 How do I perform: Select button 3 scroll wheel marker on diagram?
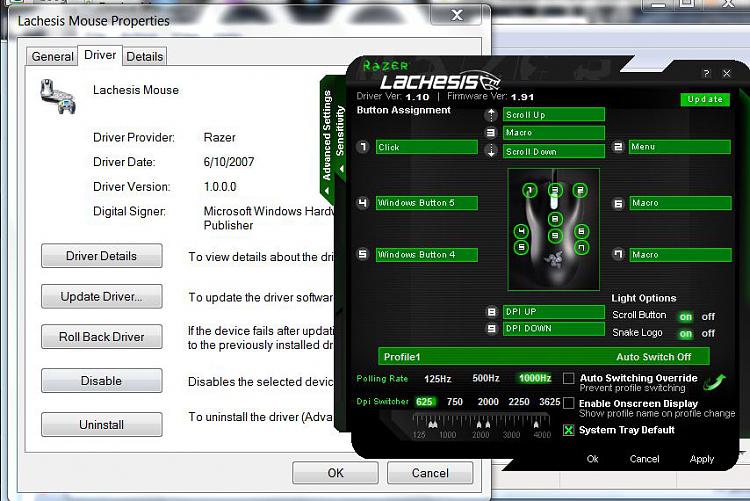pyautogui.click(x=555, y=190)
